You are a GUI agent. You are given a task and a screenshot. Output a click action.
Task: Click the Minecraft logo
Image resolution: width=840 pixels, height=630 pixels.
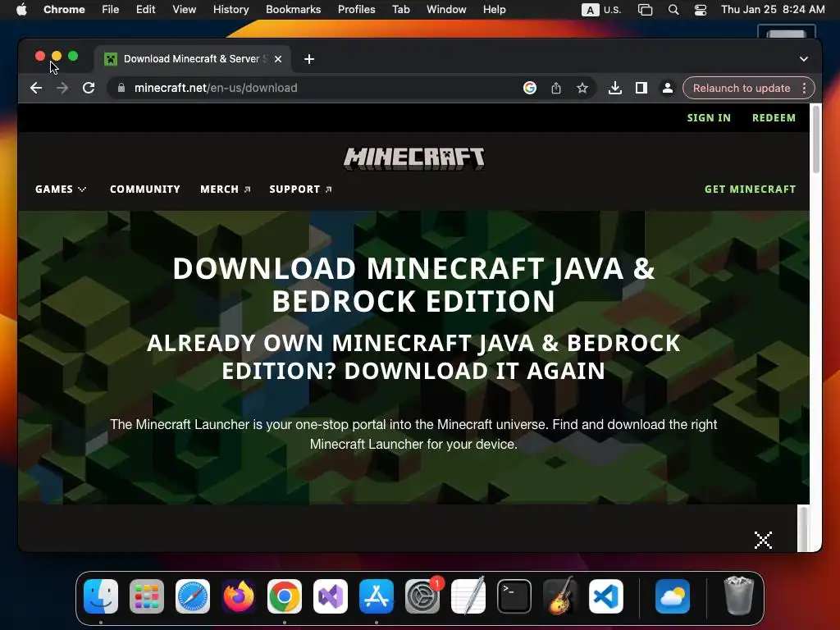413,158
